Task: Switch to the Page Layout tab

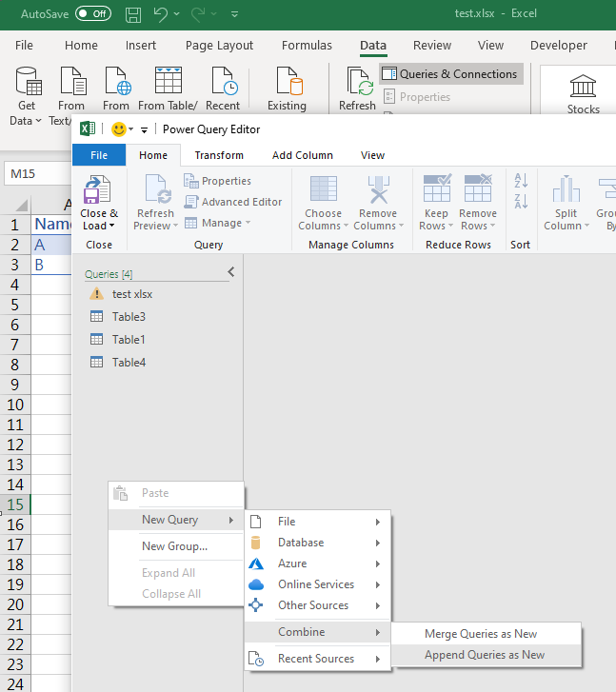Action: pyautogui.click(x=219, y=45)
